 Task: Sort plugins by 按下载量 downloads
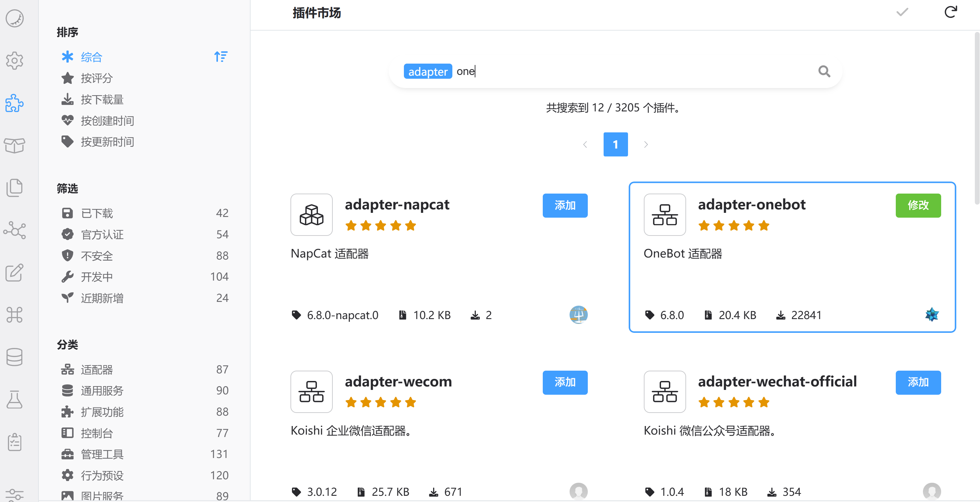click(144, 100)
